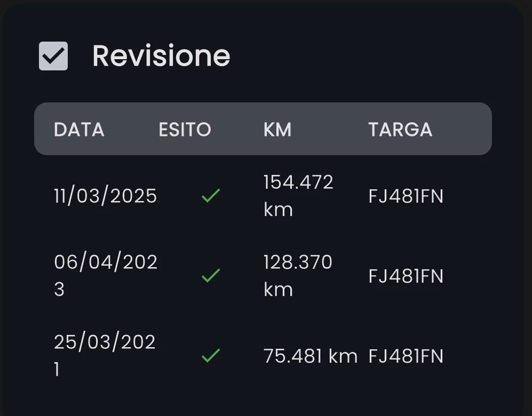
Task: Click the ESITO column header
Action: click(185, 130)
